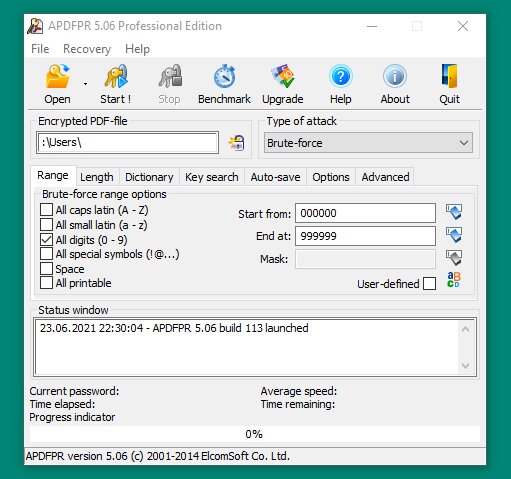Click the 0% progress indicator bar
This screenshot has width=511, height=479.
(x=255, y=434)
